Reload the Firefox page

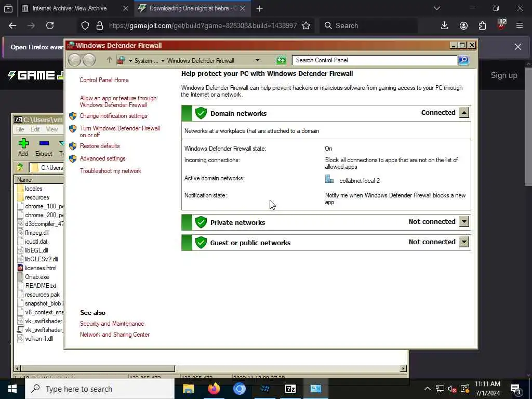(50, 25)
